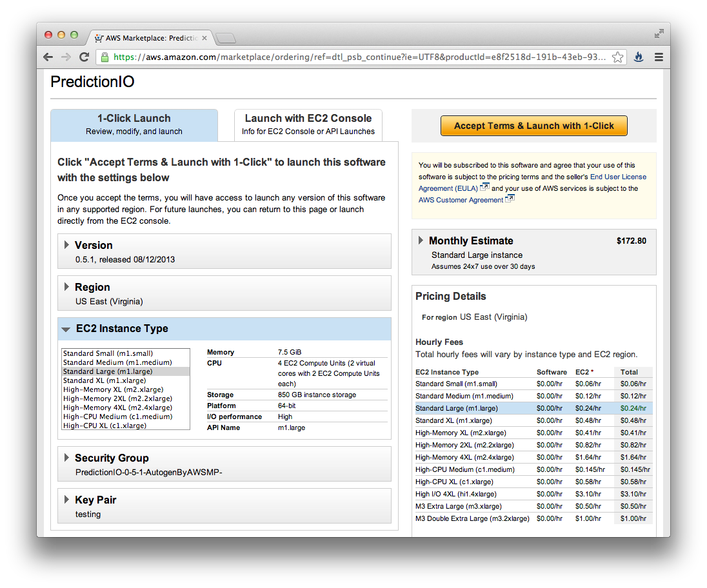Select High-Memory XL (m2.xlarge) in list
Image resolution: width=707 pixels, height=588 pixels.
coord(125,389)
